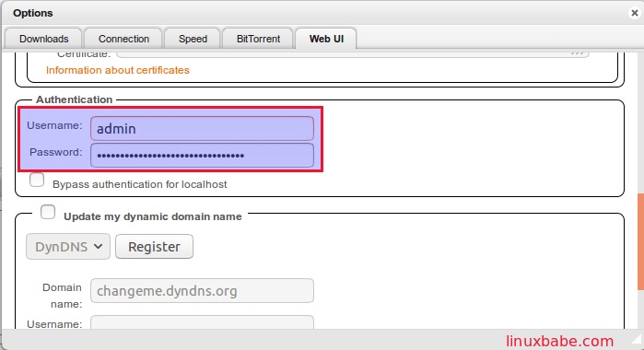Click the Domain name field
The height and width of the screenshot is (350, 644).
coord(202,291)
